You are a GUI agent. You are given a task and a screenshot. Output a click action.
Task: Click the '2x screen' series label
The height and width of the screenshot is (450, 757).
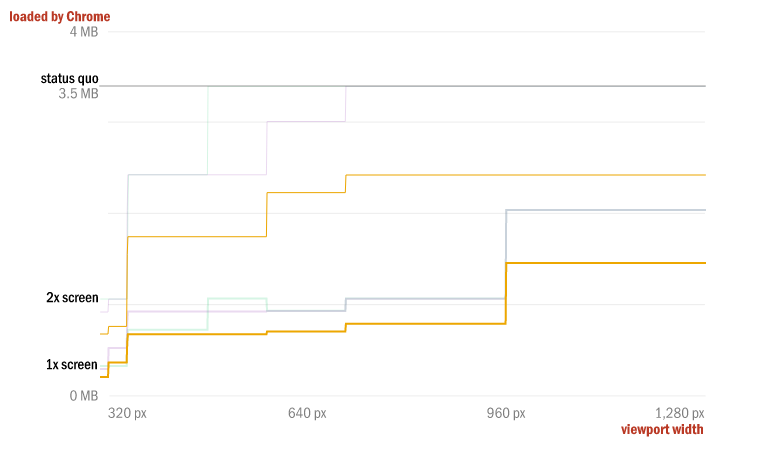point(72,298)
